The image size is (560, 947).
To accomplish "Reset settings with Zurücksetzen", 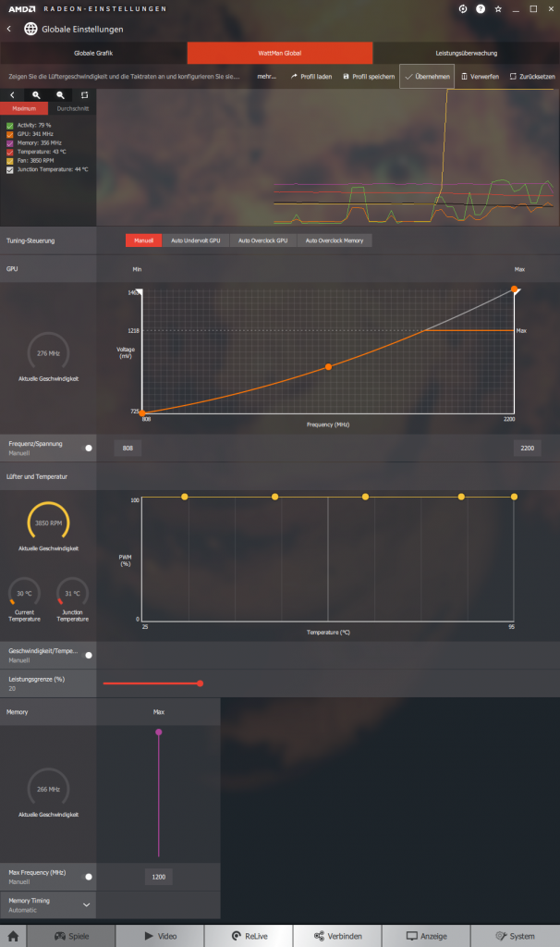I will tap(532, 77).
